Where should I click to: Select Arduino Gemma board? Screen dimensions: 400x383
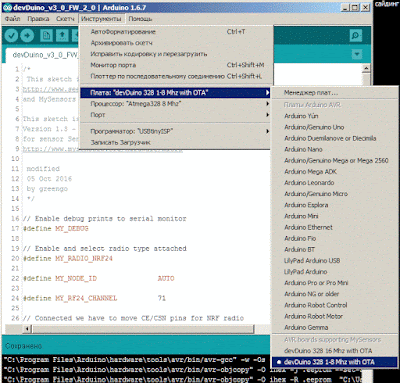coord(335,327)
